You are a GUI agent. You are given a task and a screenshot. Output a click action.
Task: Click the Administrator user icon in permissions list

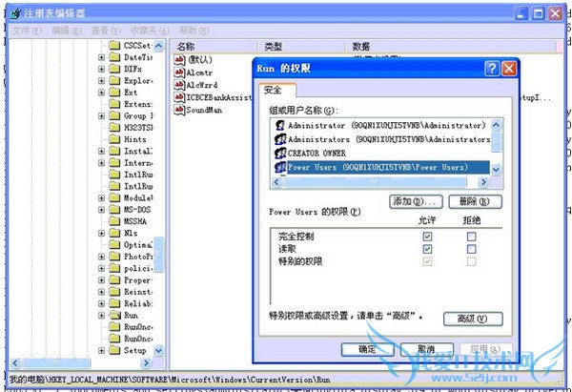point(280,125)
